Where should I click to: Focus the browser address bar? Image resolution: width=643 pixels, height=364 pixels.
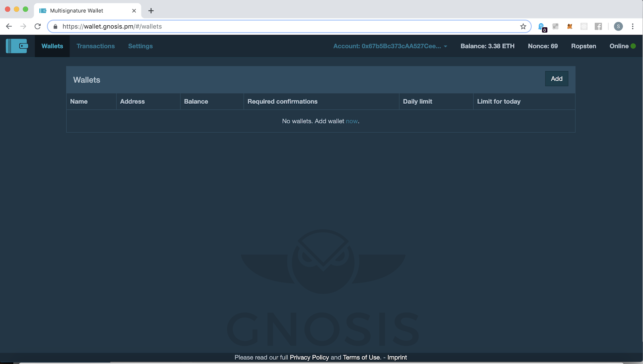tap(281, 27)
